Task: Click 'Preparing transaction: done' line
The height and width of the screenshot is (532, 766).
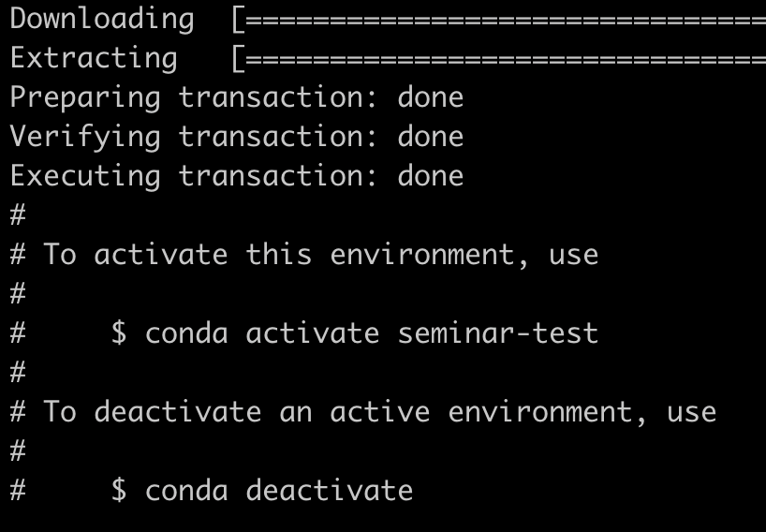Action: pyautogui.click(x=237, y=98)
